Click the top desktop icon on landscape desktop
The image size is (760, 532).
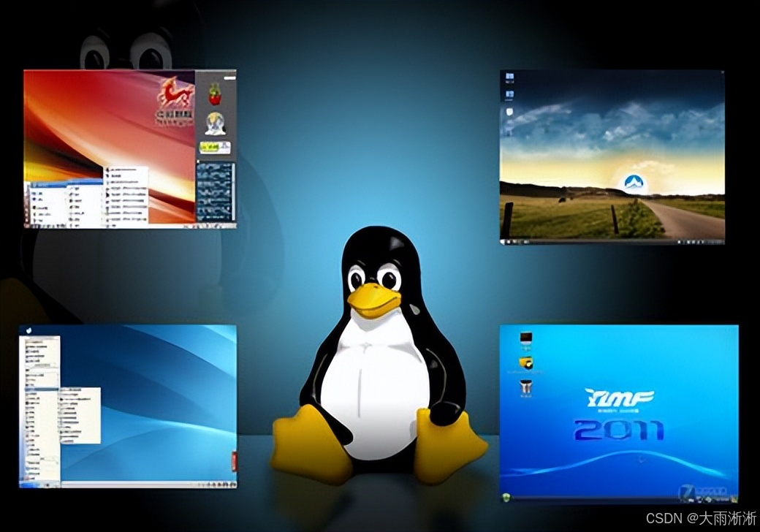click(509, 77)
